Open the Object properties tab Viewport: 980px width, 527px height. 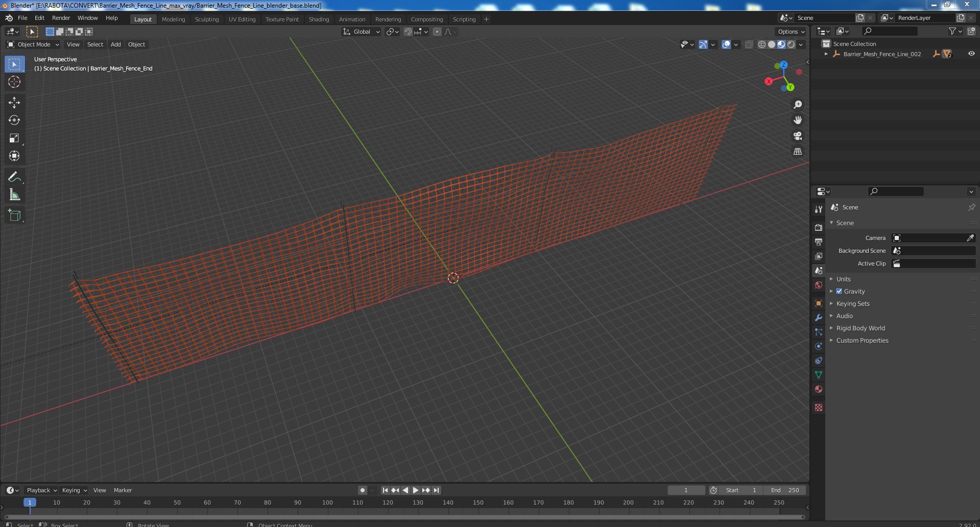(819, 303)
